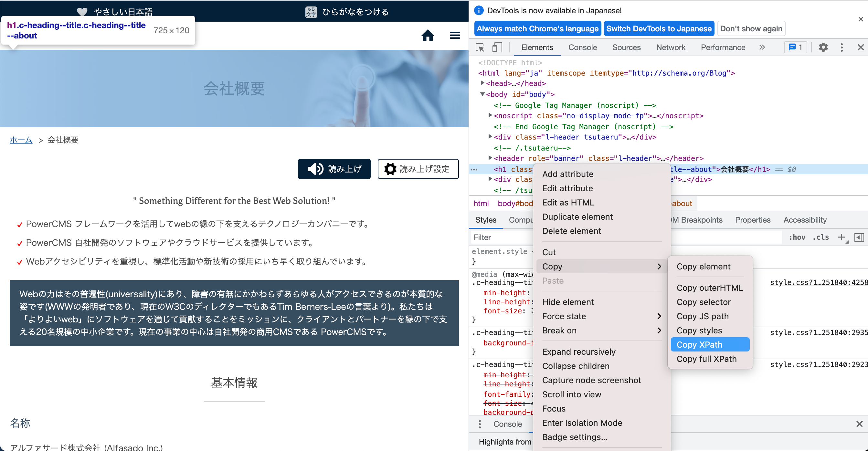Toggle the :hov pseudo-class state panel
This screenshot has width=868, height=451.
[798, 237]
